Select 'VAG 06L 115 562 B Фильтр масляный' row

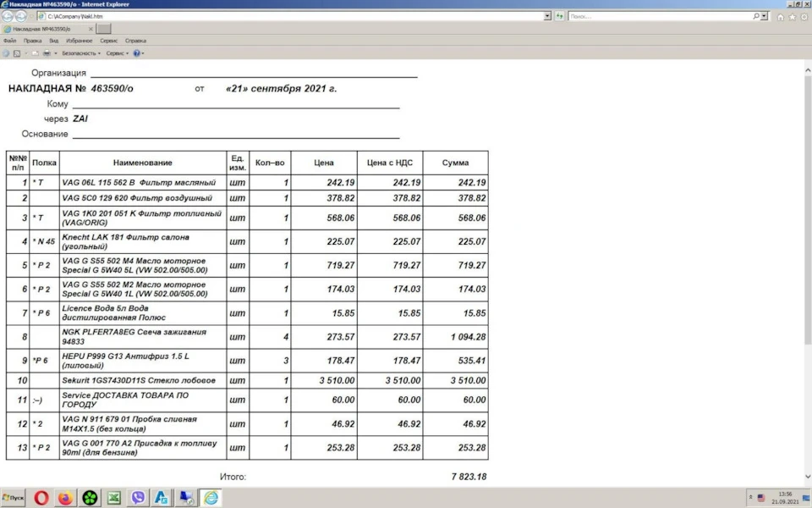tap(247, 183)
